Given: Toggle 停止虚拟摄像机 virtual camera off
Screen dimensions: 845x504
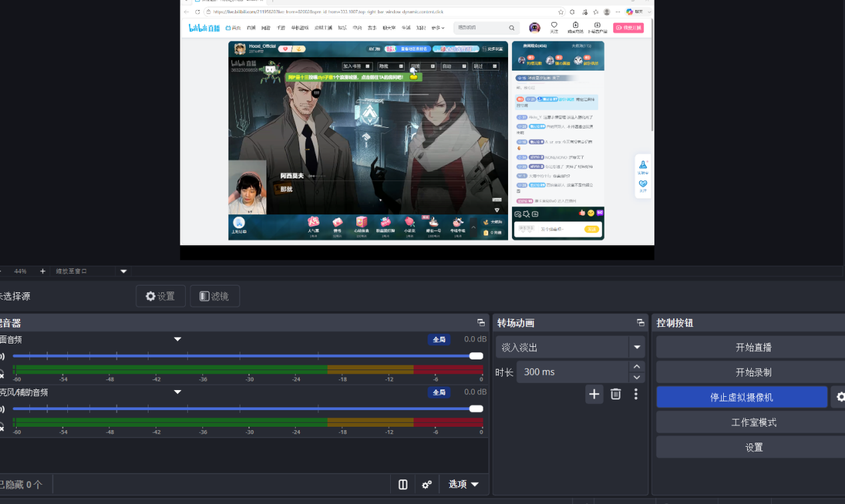Looking at the screenshot, I should (742, 397).
